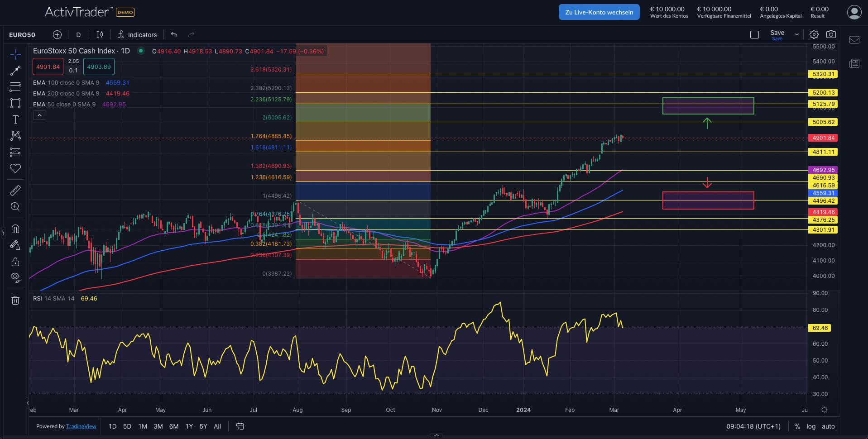Activate the Zoom In tool
Image resolution: width=868 pixels, height=439 pixels.
tap(15, 207)
